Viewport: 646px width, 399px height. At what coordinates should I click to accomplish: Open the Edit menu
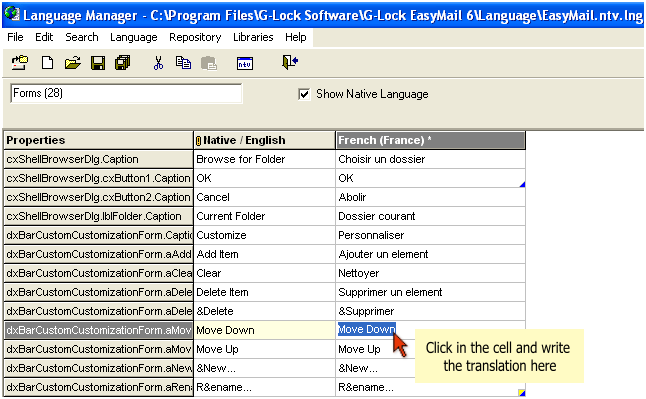click(44, 38)
